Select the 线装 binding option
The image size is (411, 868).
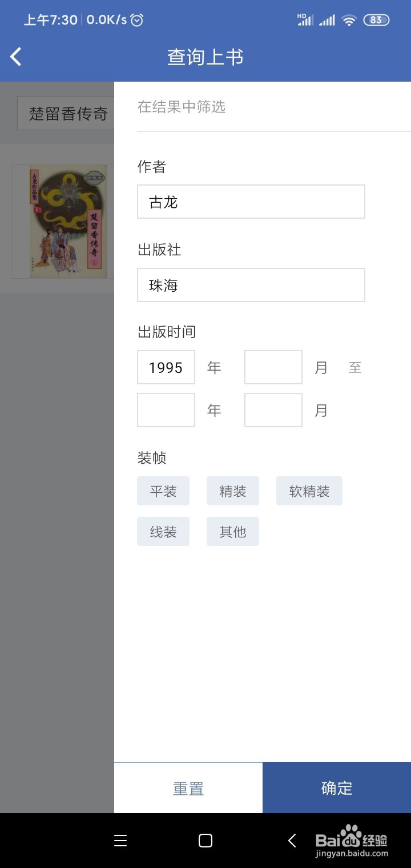163,532
